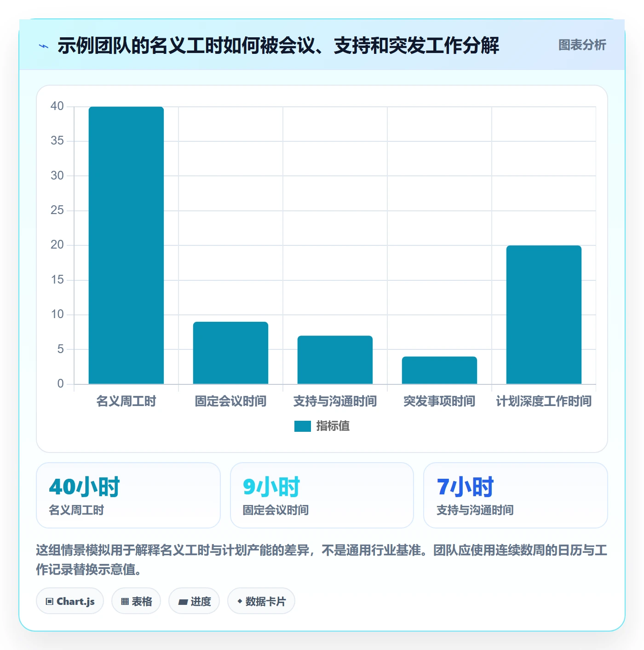Click the 指标值 legend label
Viewport: 644px width, 650px height.
(x=333, y=426)
